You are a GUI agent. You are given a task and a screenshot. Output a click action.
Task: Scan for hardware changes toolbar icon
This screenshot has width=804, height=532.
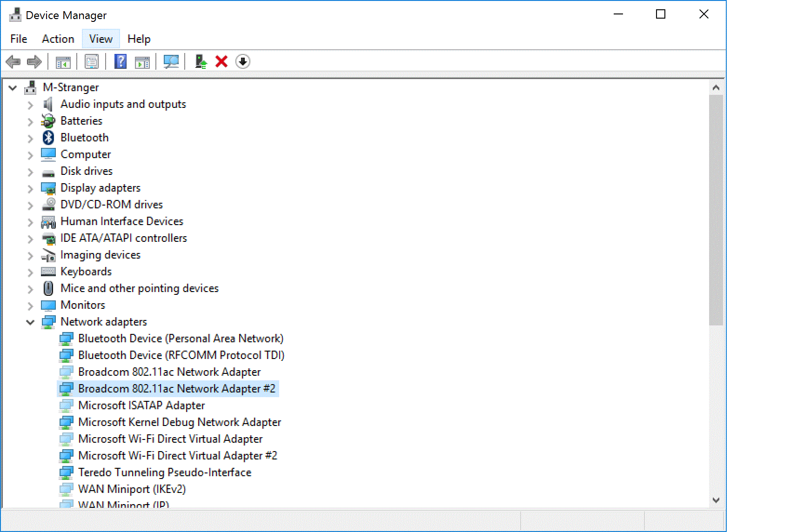pyautogui.click(x=171, y=61)
